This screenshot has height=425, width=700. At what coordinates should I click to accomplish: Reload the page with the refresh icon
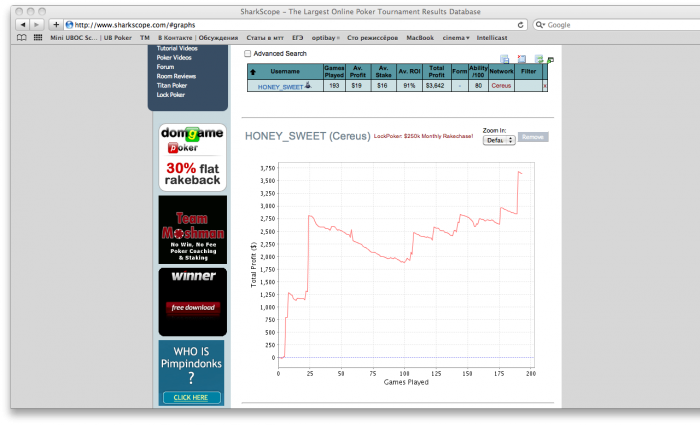(520, 25)
